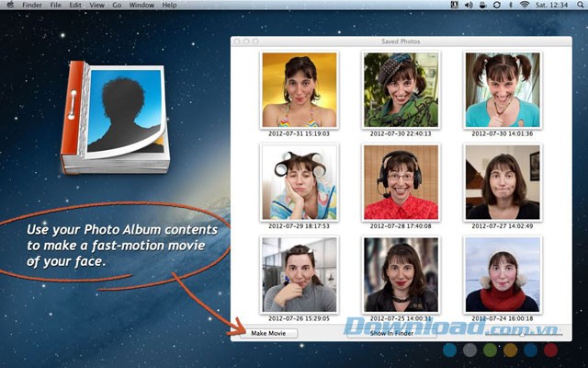Select photo dated 2012-07-28 17:40:08
The width and height of the screenshot is (588, 368).
point(401,182)
